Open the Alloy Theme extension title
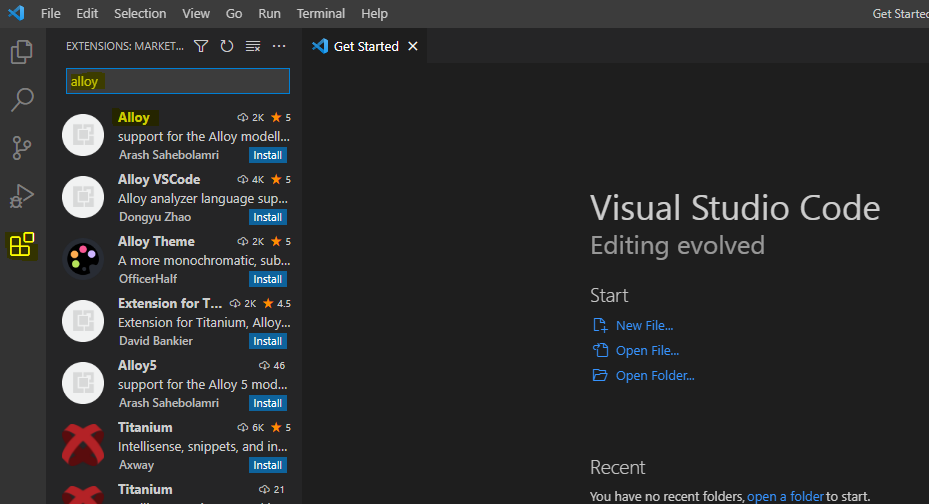Screen dimensions: 929x504 [x=156, y=242]
